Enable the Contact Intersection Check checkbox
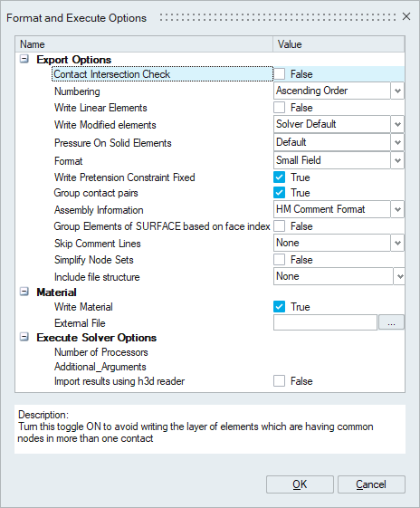 click(x=279, y=74)
